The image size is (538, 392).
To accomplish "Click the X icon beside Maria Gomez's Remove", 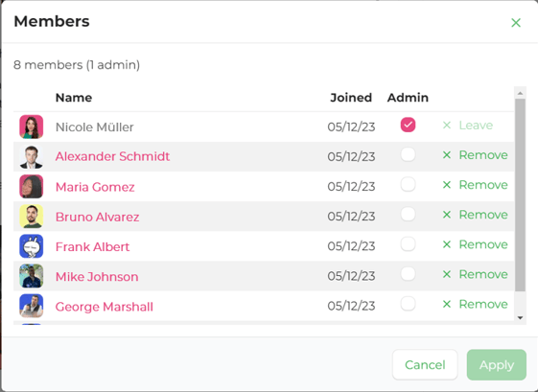I will 446,185.
